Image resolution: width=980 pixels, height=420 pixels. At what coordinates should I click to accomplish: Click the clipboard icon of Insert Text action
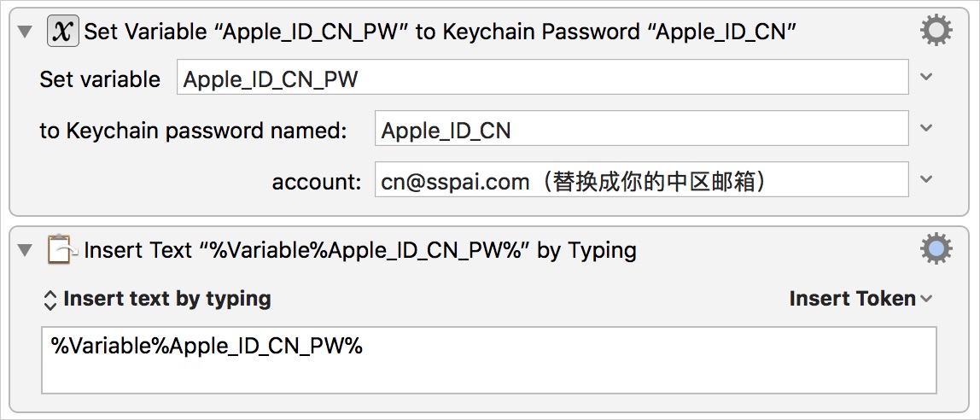coord(61,250)
